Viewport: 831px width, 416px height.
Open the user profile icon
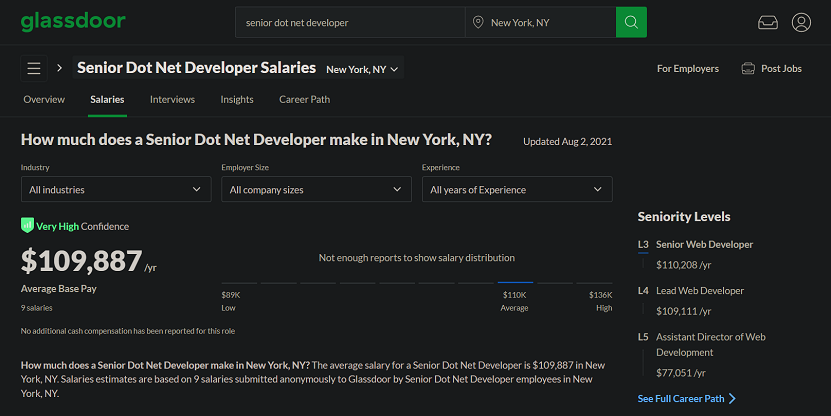801,23
